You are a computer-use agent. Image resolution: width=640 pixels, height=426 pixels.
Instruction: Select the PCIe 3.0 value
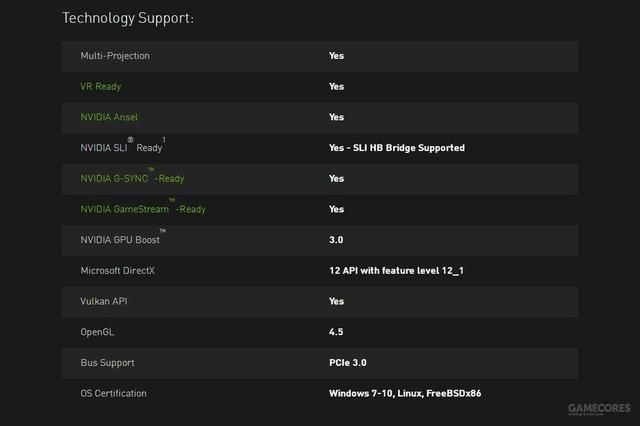pos(347,363)
